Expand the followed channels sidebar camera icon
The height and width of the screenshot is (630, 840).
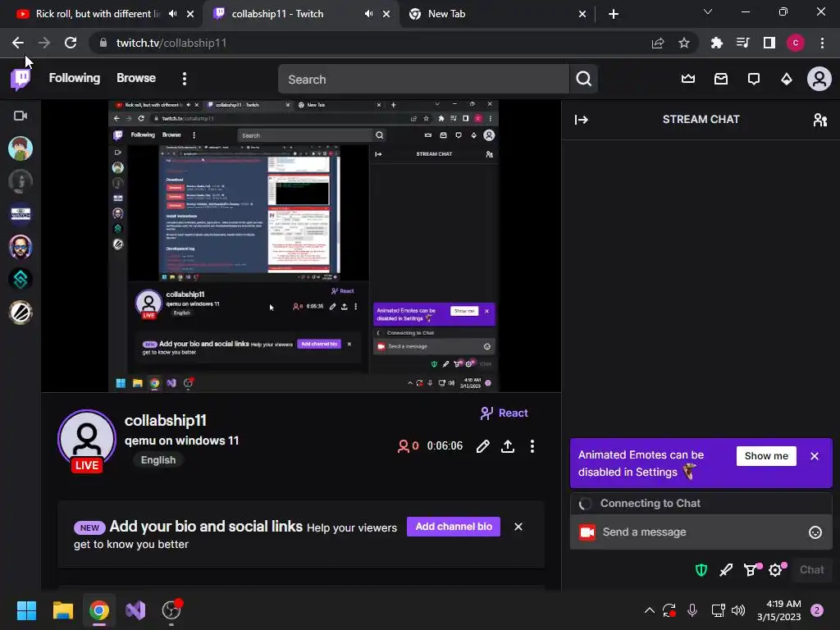tap(21, 116)
